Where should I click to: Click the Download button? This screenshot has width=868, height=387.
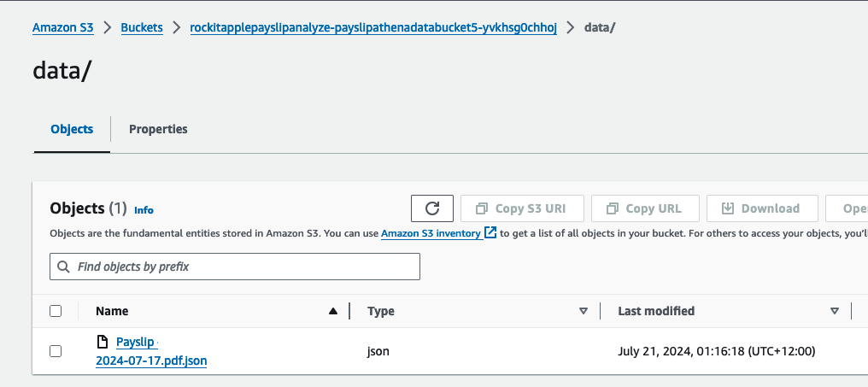(x=762, y=208)
